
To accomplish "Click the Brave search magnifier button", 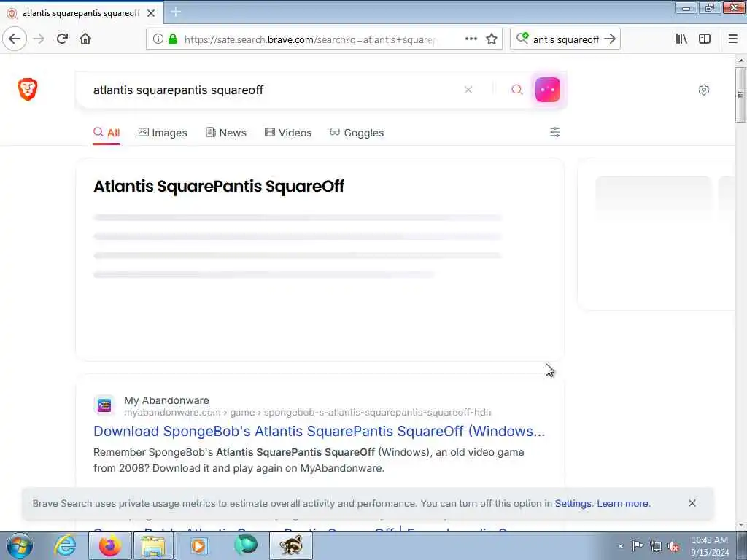I will pos(517,90).
